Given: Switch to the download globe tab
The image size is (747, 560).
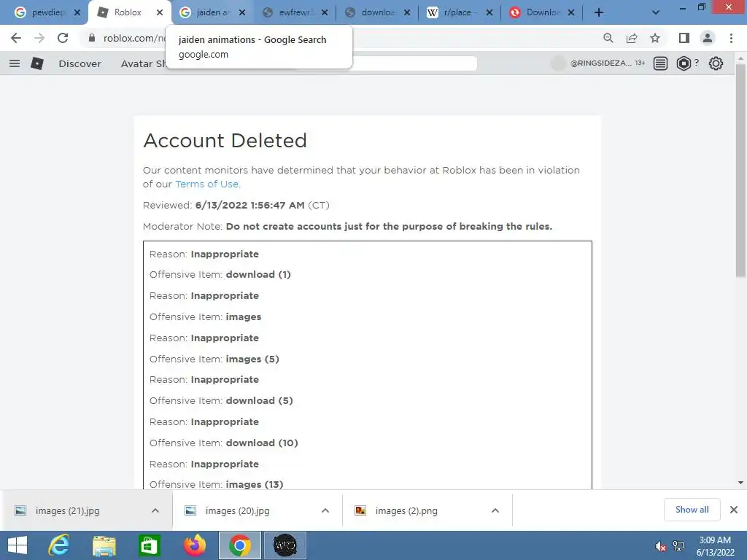Looking at the screenshot, I should point(377,12).
